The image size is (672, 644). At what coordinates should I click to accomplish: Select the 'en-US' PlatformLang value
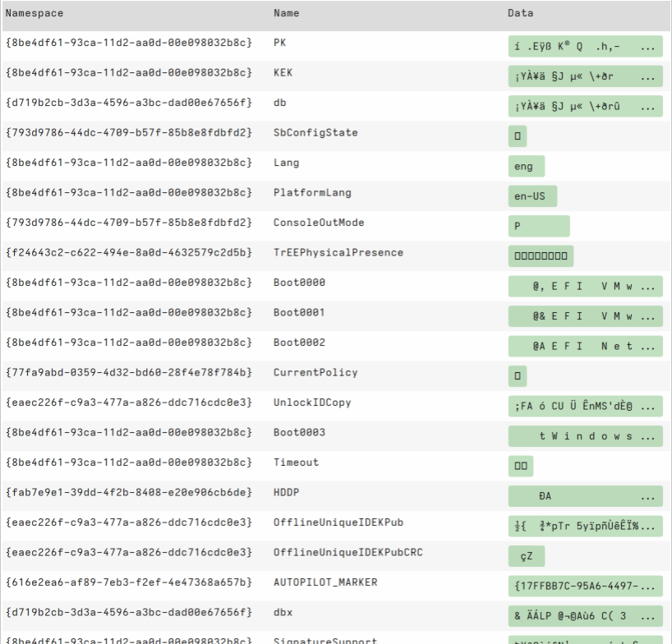[532, 196]
